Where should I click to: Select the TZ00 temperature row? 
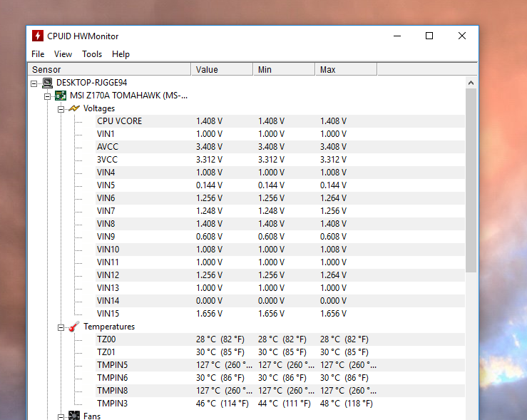pyautogui.click(x=280, y=339)
